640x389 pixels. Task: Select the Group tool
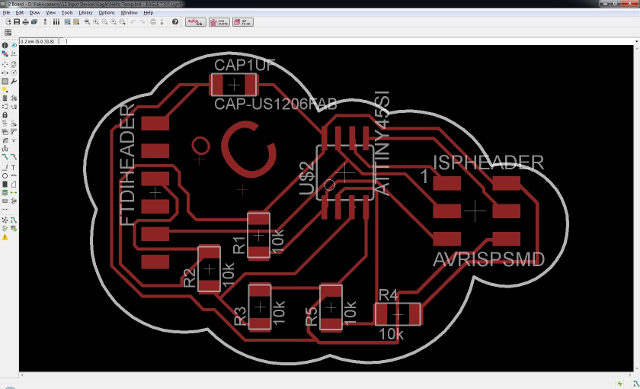(5, 82)
